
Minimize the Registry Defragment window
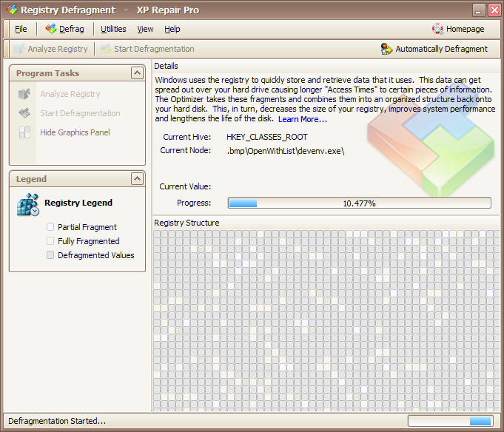479,10
